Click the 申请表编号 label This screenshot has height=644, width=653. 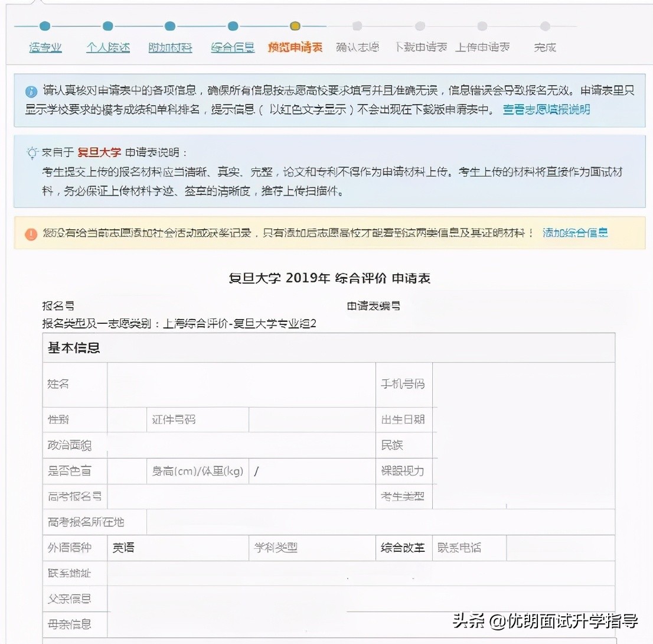(374, 306)
